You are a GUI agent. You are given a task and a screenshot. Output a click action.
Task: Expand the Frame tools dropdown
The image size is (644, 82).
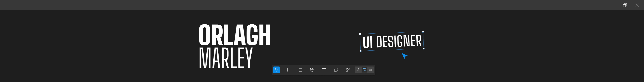tap(293, 70)
